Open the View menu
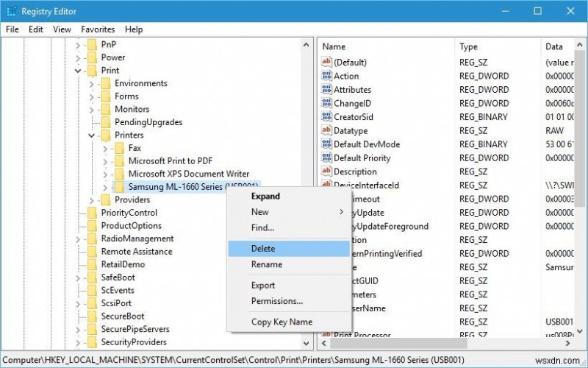Viewport: 588px width, 368px height. [62, 29]
